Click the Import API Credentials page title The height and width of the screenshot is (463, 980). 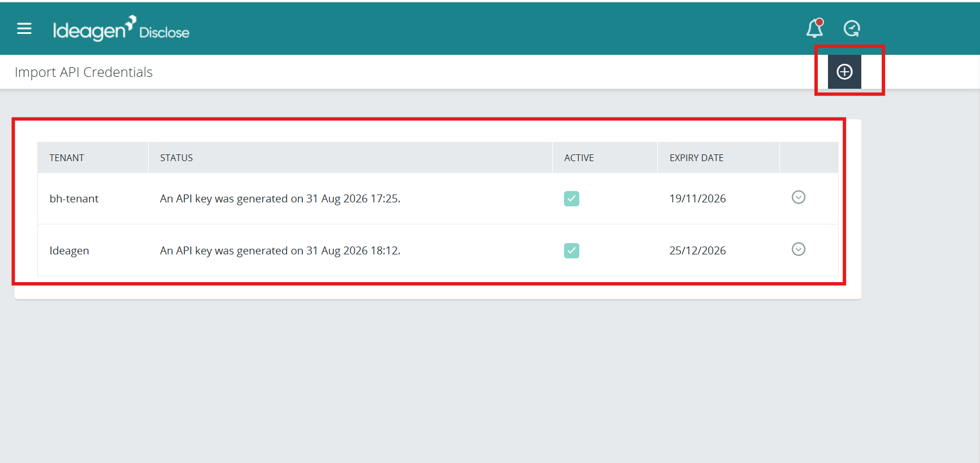coord(84,72)
